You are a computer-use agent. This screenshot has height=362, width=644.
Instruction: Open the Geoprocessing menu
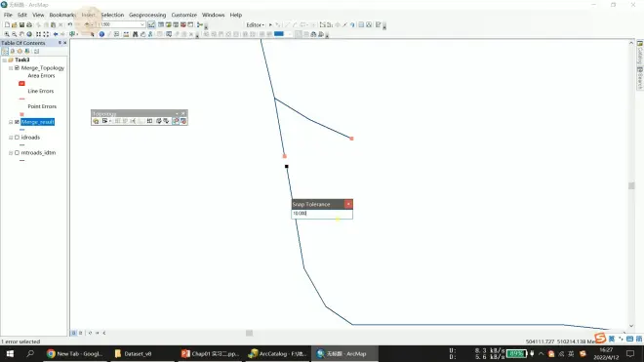point(147,15)
